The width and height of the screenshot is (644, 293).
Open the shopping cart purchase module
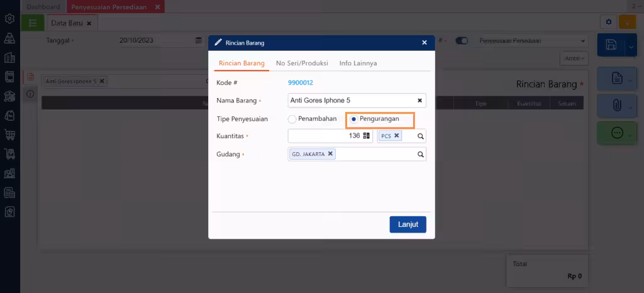pyautogui.click(x=9, y=134)
